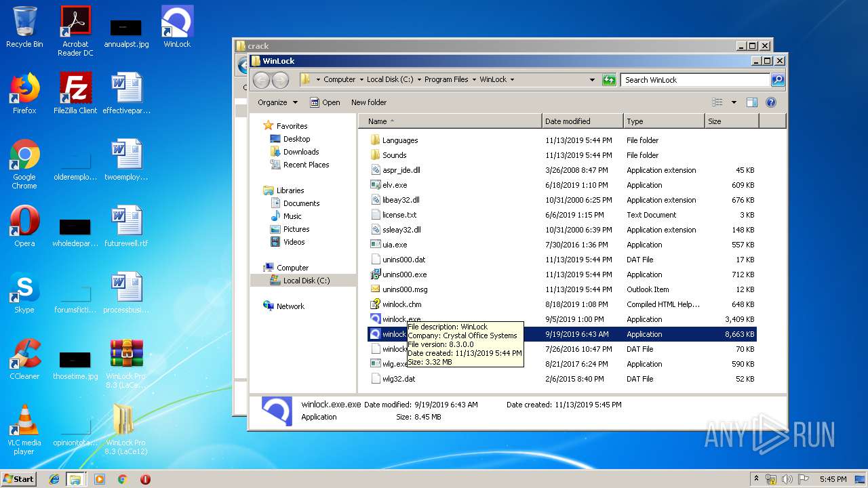
Task: Open the Recycle Bin desktop icon
Action: pos(24,27)
